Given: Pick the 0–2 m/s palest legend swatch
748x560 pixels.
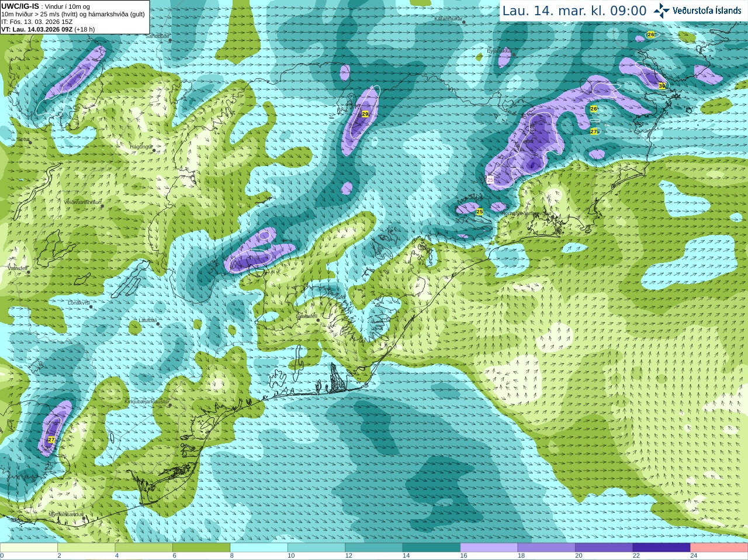Looking at the screenshot, I should [x=29, y=548].
